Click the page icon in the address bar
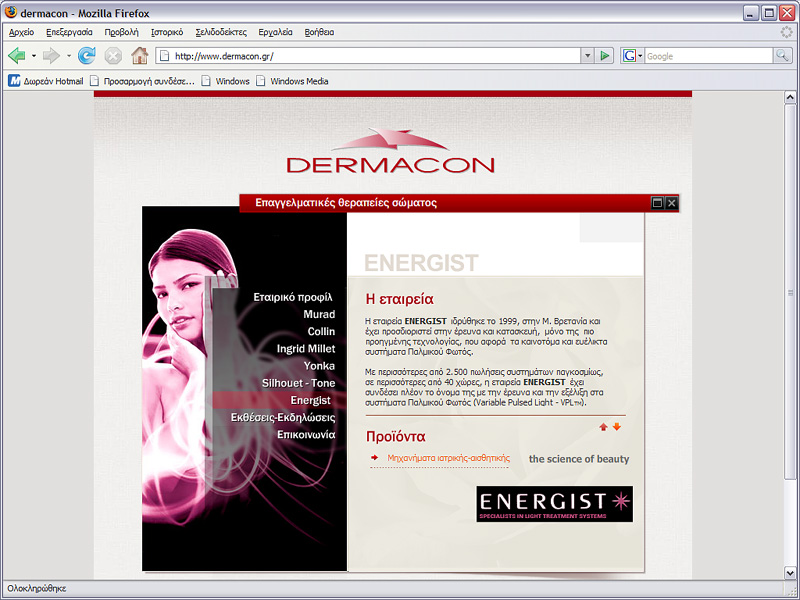This screenshot has height=600, width=800. click(x=164, y=56)
